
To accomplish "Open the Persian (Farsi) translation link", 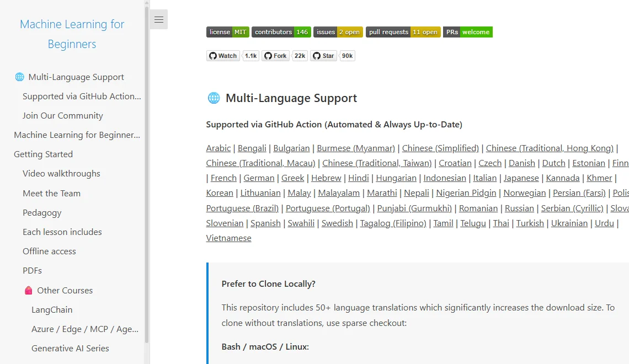I will 579,193.
